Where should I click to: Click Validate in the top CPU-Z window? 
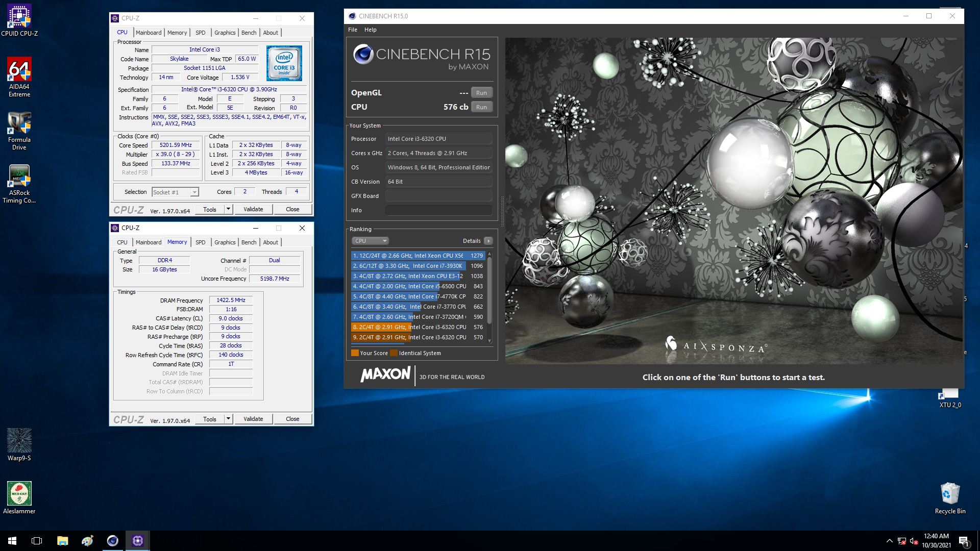point(253,209)
